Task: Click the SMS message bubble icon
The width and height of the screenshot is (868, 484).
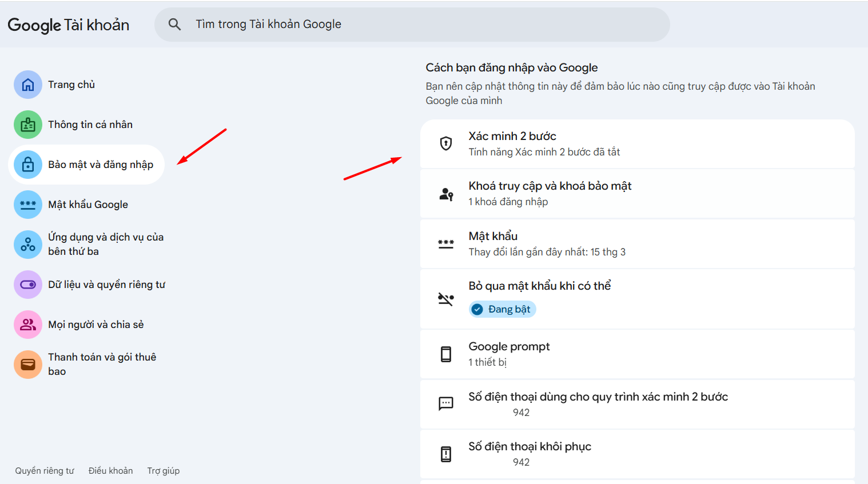Action: (x=446, y=404)
